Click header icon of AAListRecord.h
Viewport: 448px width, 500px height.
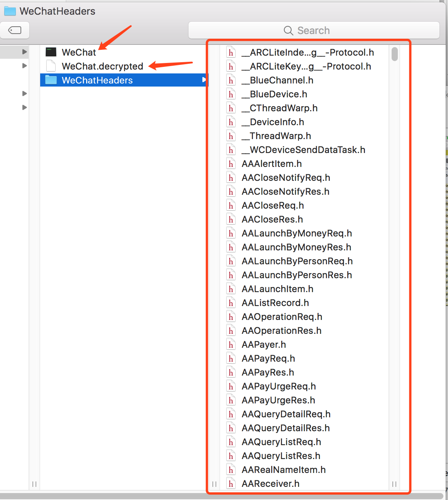[x=231, y=303]
